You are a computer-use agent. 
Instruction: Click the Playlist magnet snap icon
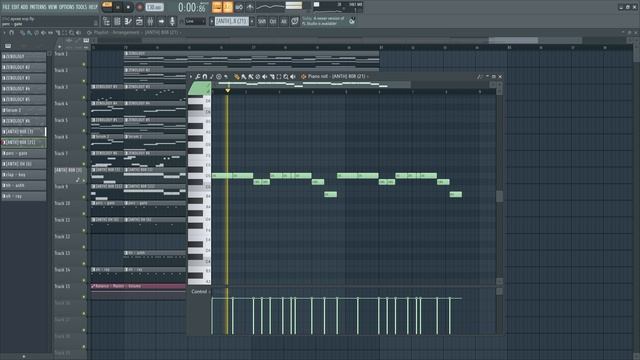click(x=11, y=33)
